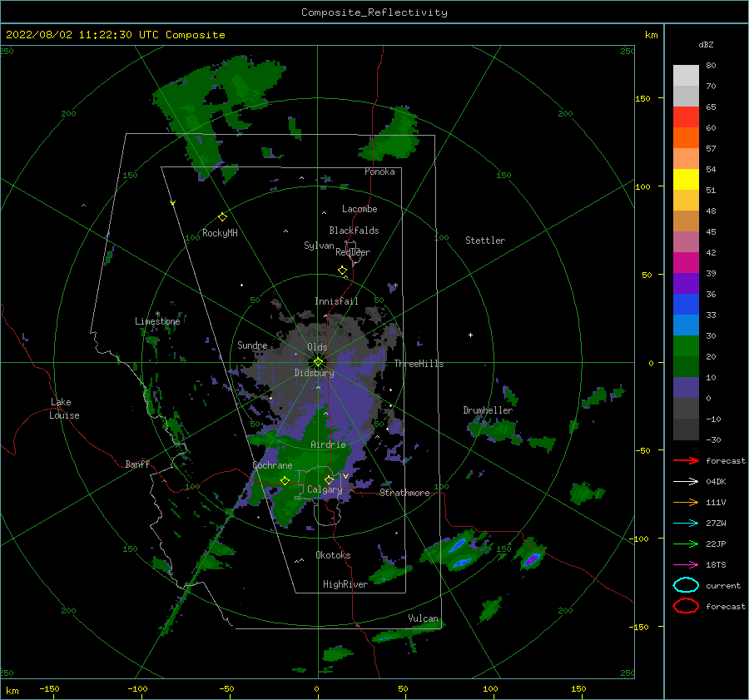Click the RockyMH station label
The height and width of the screenshot is (700, 749).
tap(220, 233)
